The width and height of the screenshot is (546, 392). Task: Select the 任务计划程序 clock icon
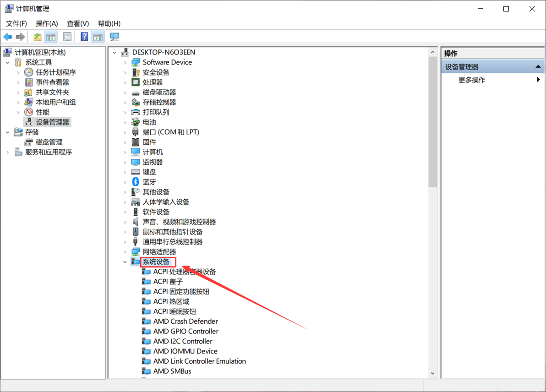click(x=28, y=72)
